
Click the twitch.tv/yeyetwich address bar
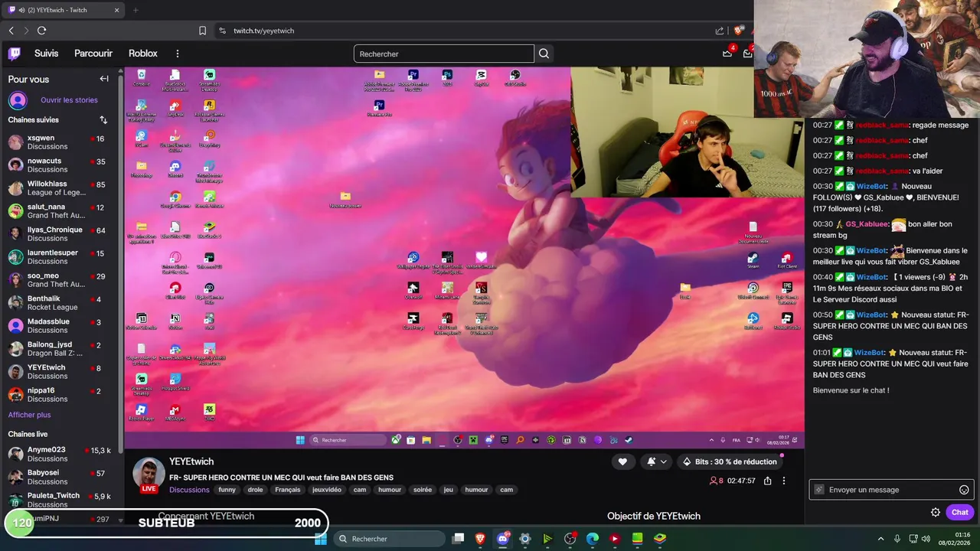[263, 31]
